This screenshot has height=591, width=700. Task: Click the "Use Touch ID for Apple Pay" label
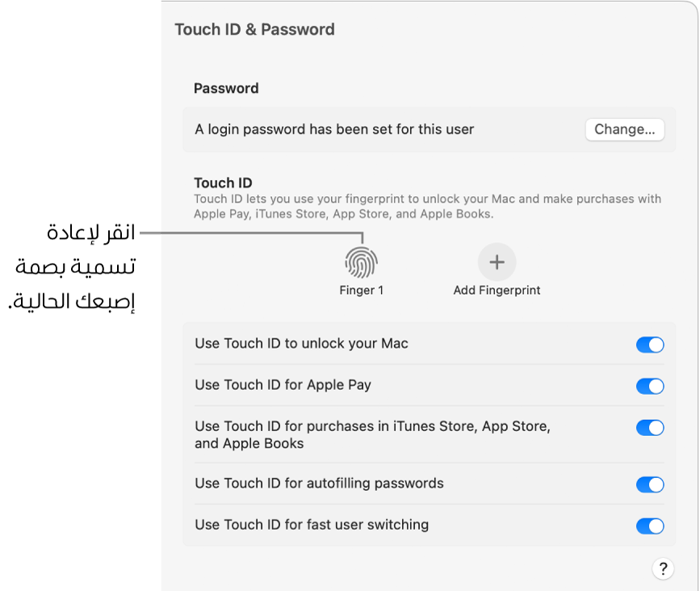283,385
